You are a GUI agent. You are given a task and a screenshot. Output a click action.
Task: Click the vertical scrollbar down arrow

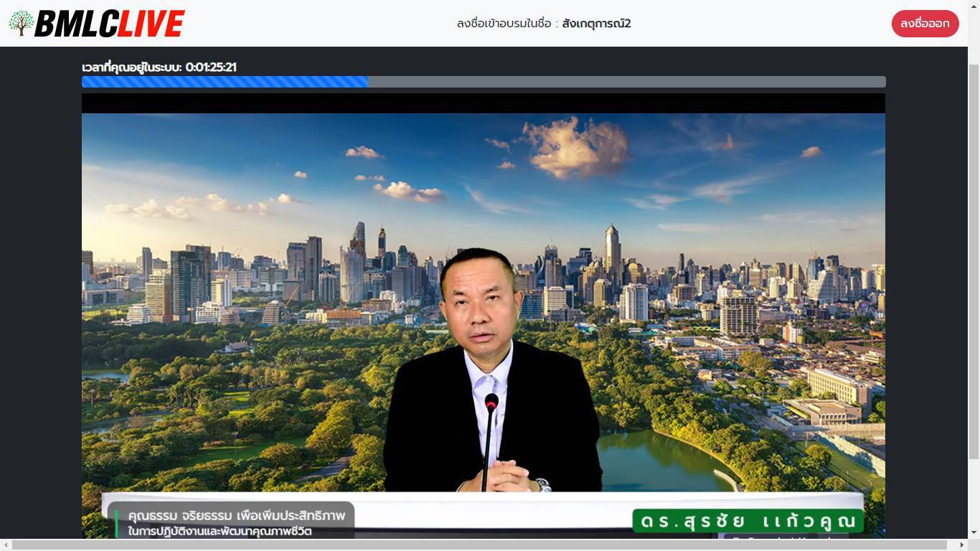point(974,533)
